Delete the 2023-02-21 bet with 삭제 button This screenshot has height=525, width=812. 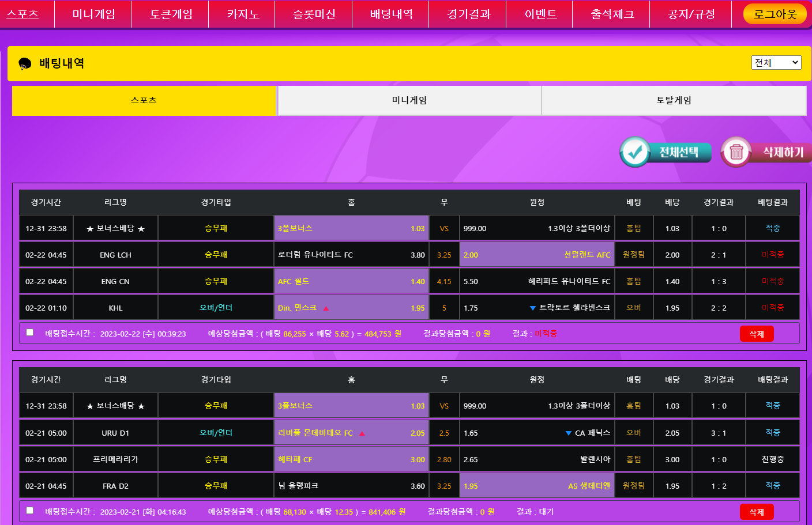(x=757, y=512)
